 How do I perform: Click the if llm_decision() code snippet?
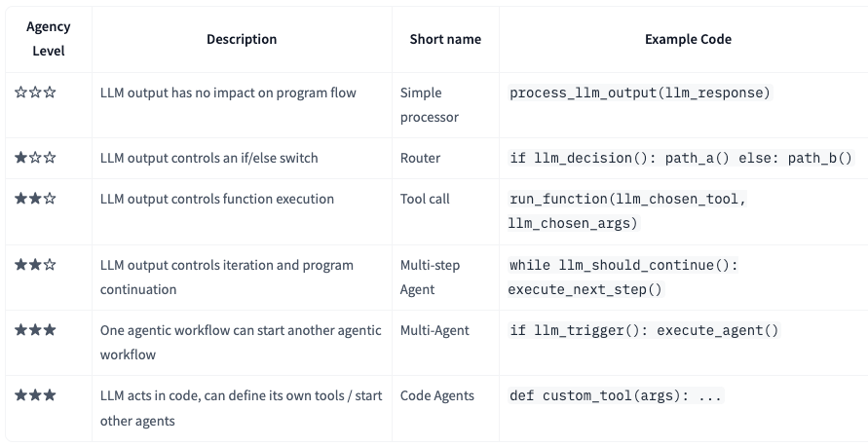[681, 158]
